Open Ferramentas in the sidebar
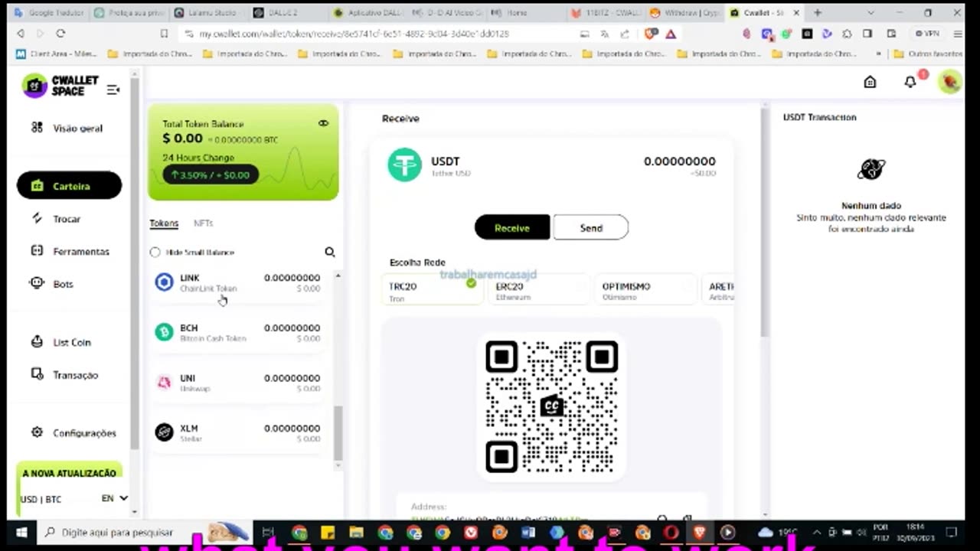This screenshot has height=551, width=980. [x=70, y=251]
